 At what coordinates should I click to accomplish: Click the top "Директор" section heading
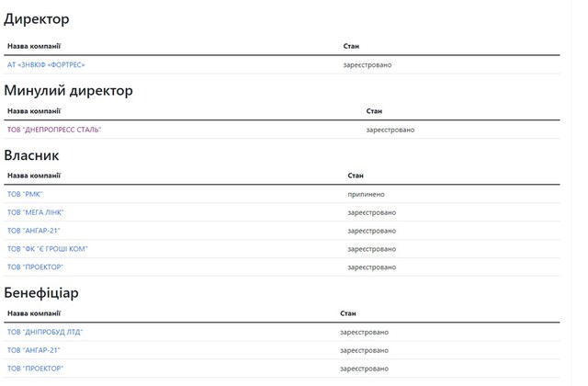pos(37,19)
